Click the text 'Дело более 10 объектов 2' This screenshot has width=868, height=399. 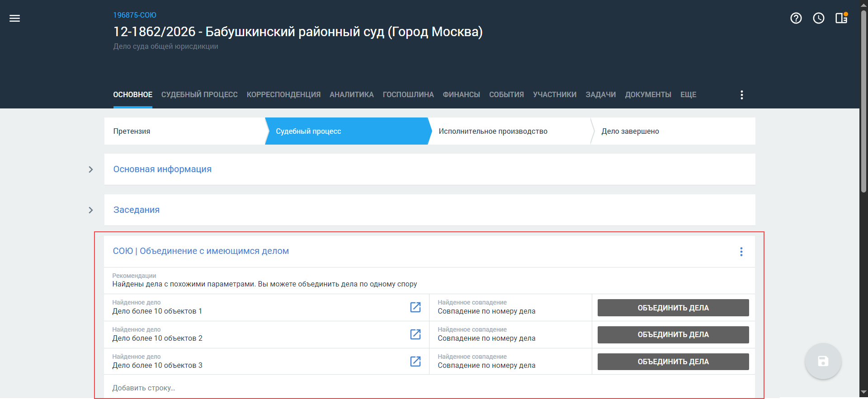157,338
